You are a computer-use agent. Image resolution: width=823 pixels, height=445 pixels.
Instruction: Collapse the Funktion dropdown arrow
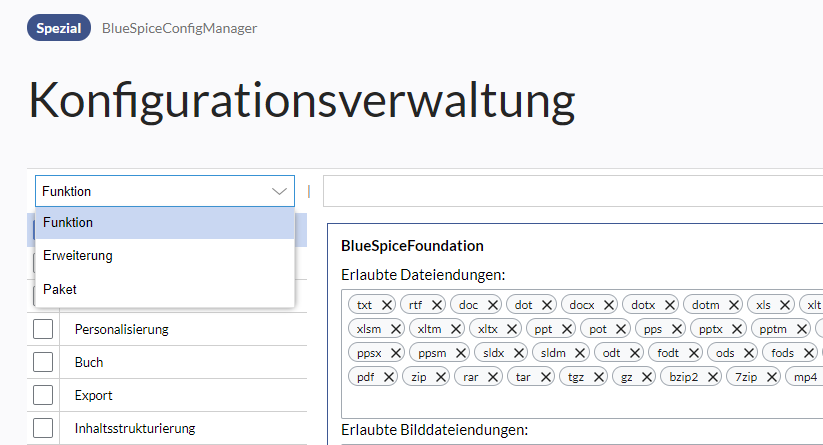tap(279, 191)
